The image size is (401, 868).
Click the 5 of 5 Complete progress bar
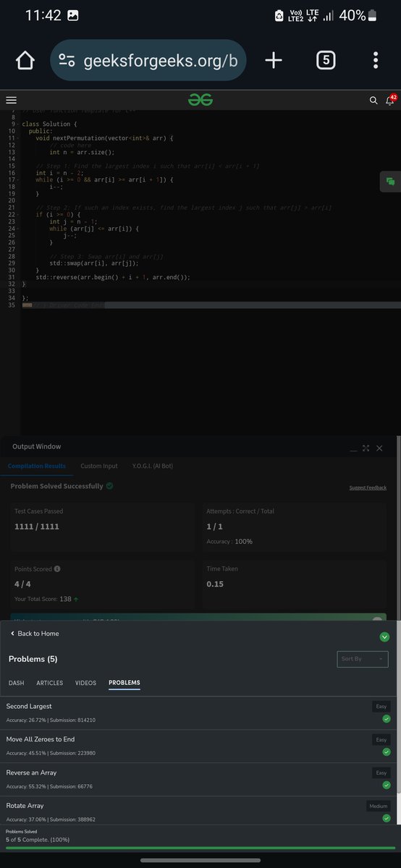(x=200, y=847)
